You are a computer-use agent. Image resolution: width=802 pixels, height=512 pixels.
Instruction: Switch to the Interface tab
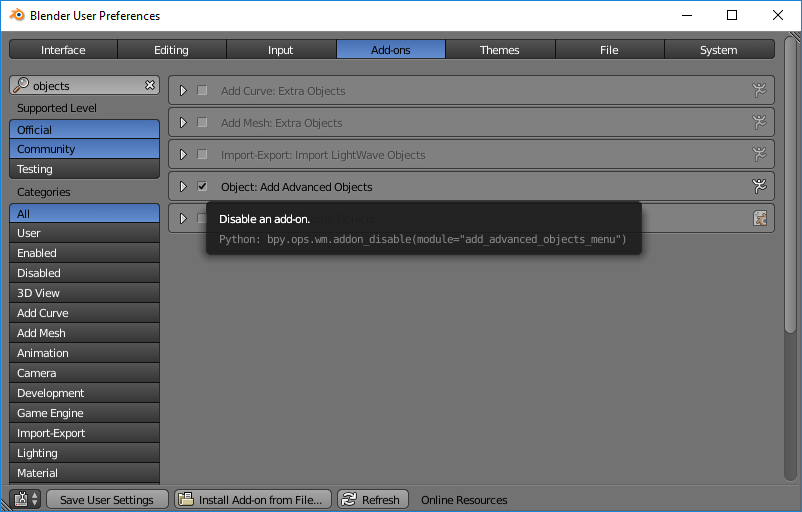tap(63, 50)
